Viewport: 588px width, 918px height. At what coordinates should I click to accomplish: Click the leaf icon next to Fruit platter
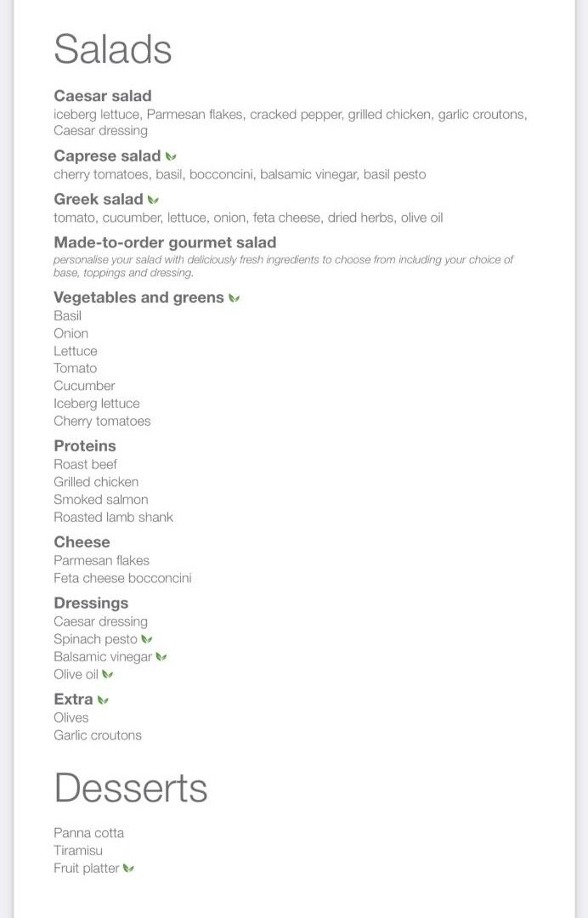128,869
